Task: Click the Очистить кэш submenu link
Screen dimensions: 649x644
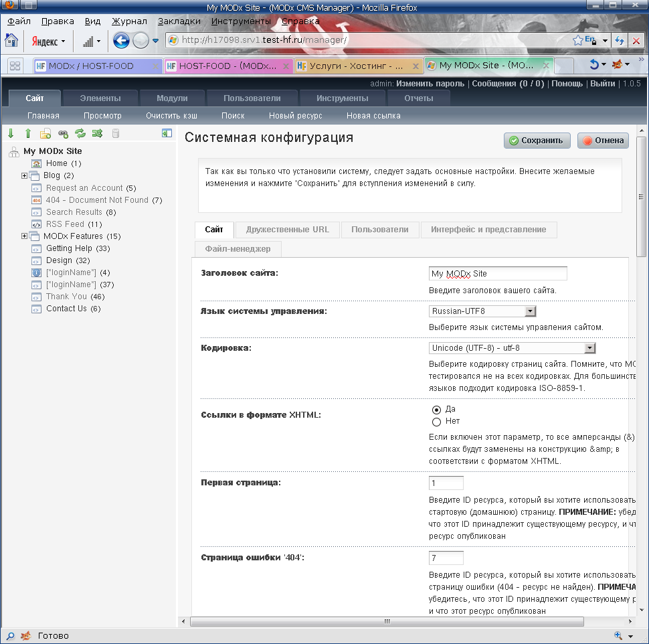Action: (x=171, y=116)
